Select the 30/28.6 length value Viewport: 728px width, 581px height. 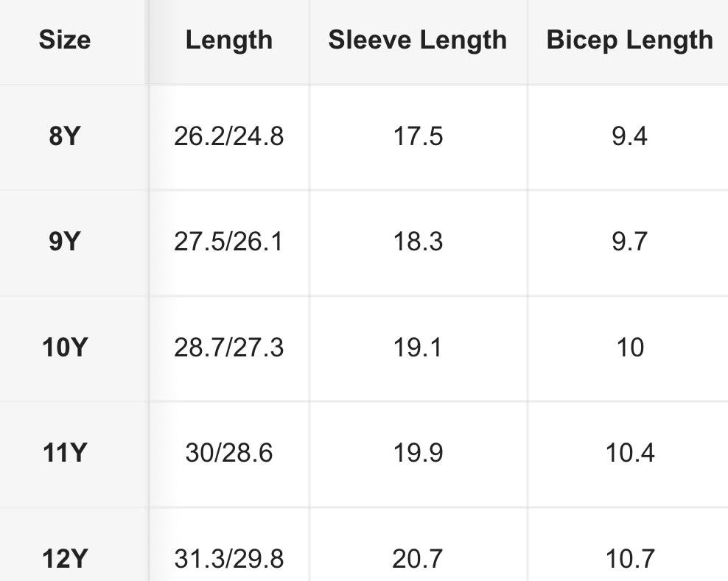[228, 452]
